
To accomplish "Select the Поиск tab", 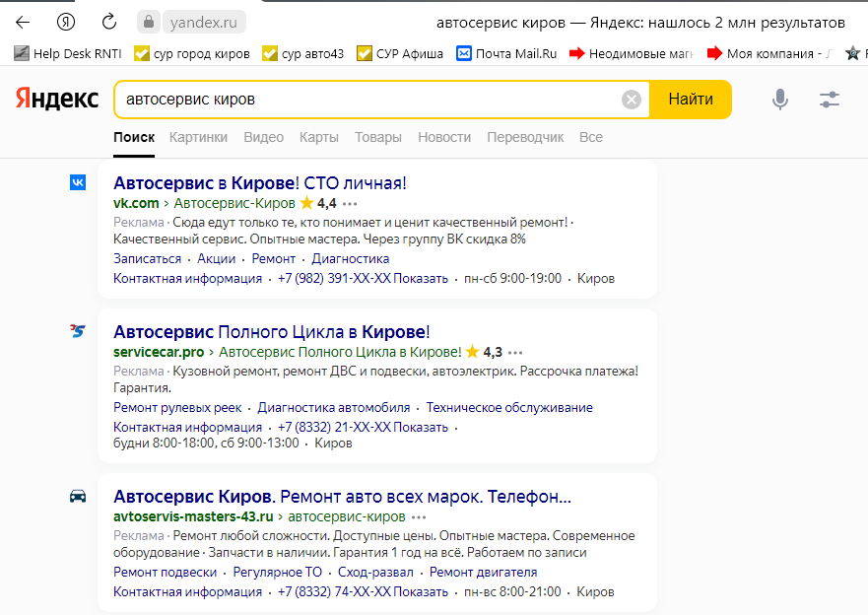I will (x=134, y=137).
